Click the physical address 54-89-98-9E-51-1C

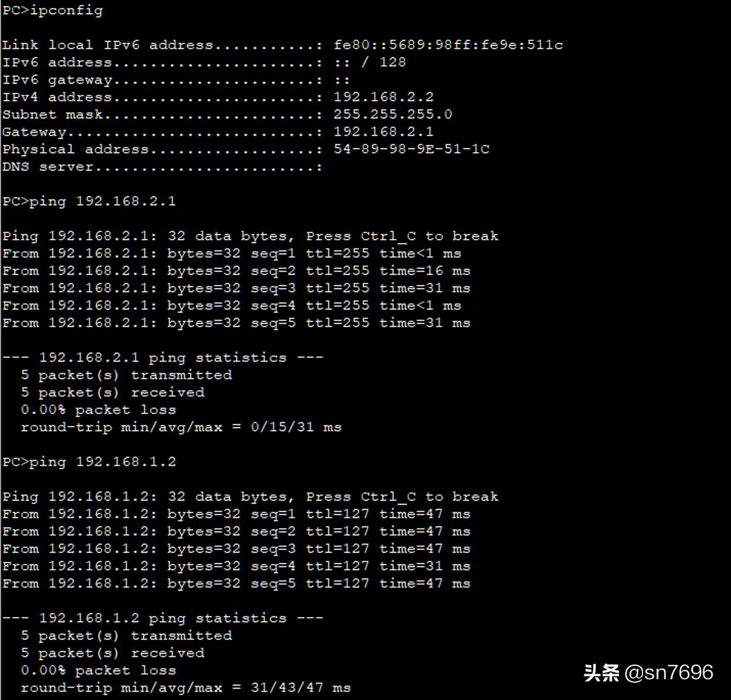pyautogui.click(x=411, y=149)
